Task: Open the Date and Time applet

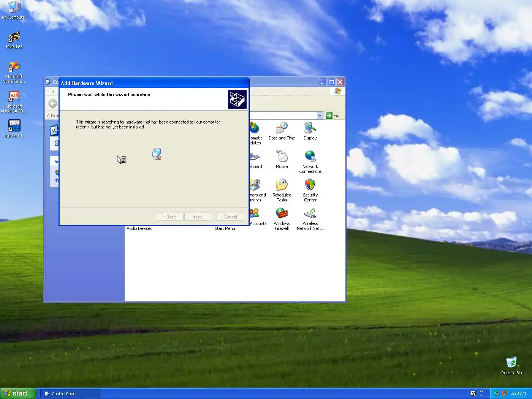Action: [x=282, y=131]
